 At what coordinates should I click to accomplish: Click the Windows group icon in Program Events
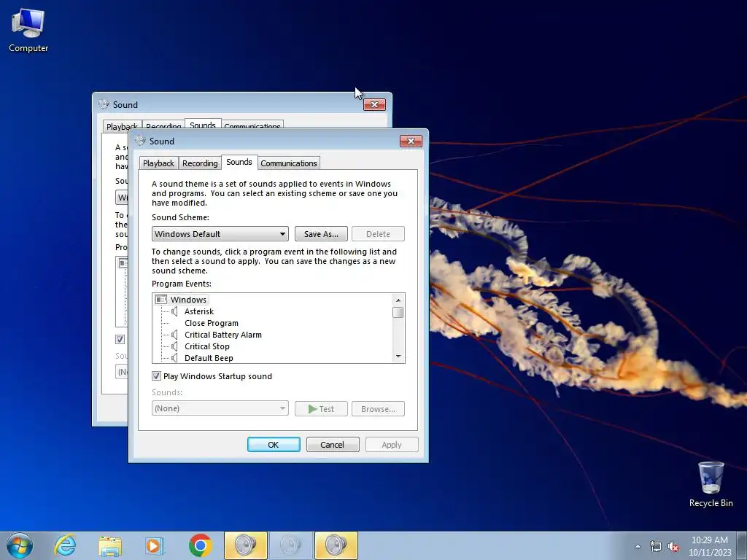(161, 300)
